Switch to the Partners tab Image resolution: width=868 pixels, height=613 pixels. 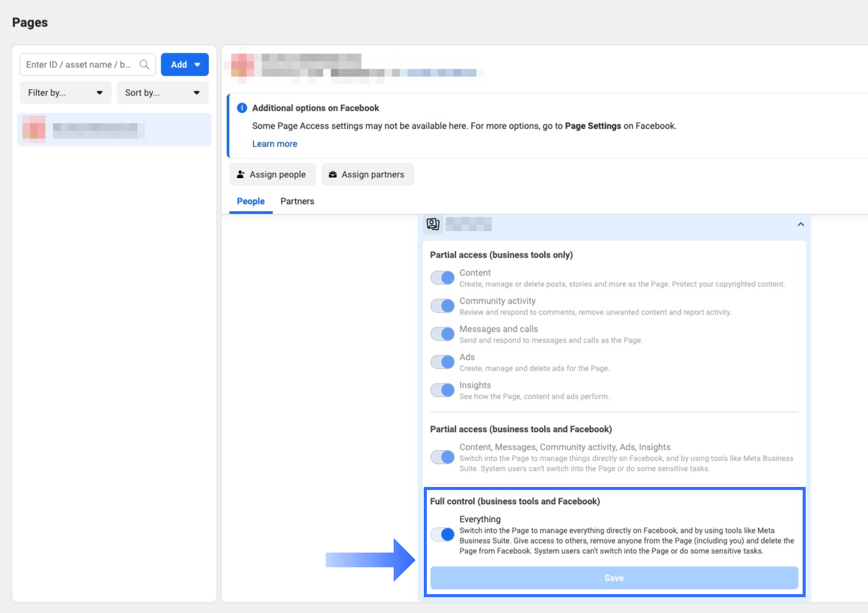point(297,201)
